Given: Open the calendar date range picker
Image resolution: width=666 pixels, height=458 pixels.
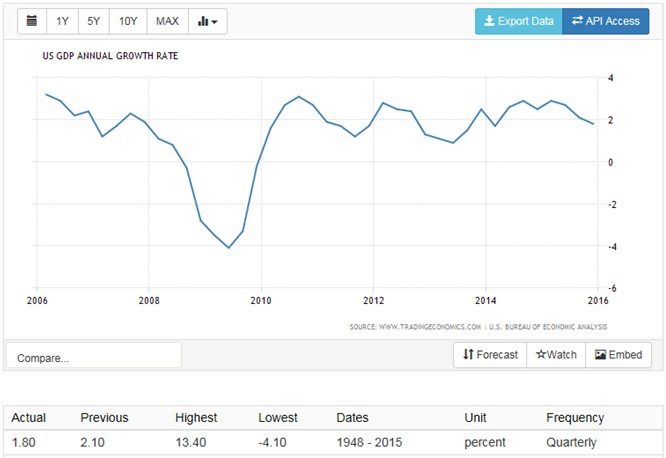Looking at the screenshot, I should [32, 21].
